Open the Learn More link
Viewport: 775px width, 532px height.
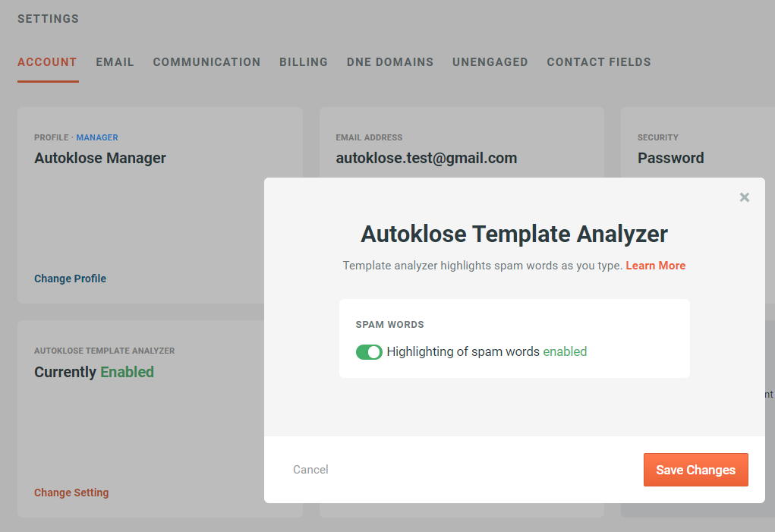click(655, 266)
